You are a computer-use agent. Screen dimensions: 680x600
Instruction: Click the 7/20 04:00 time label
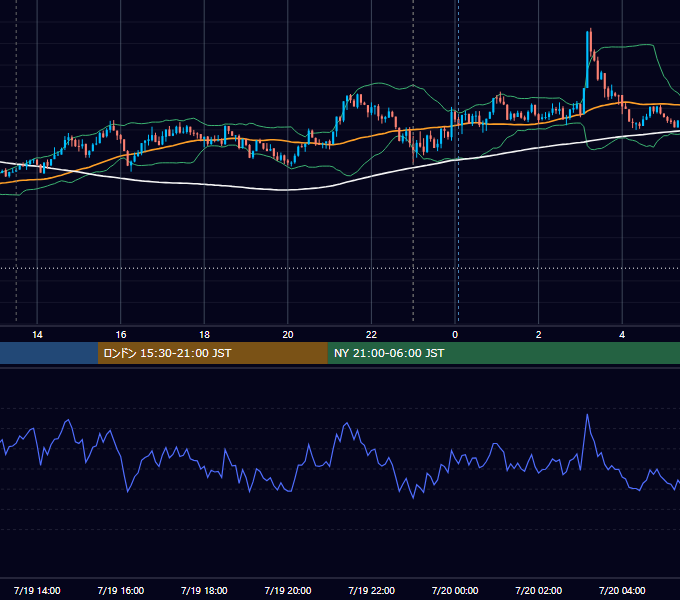click(x=622, y=590)
